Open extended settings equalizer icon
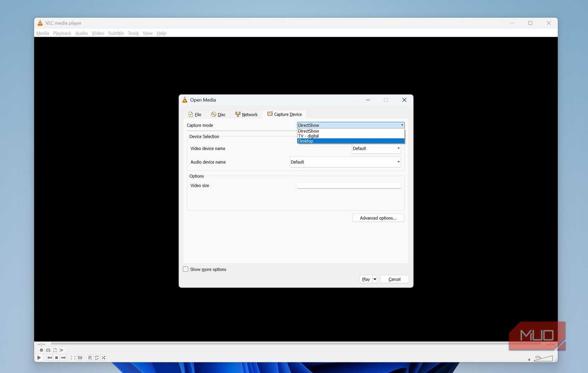Image resolution: width=588 pixels, height=373 pixels. point(80,358)
